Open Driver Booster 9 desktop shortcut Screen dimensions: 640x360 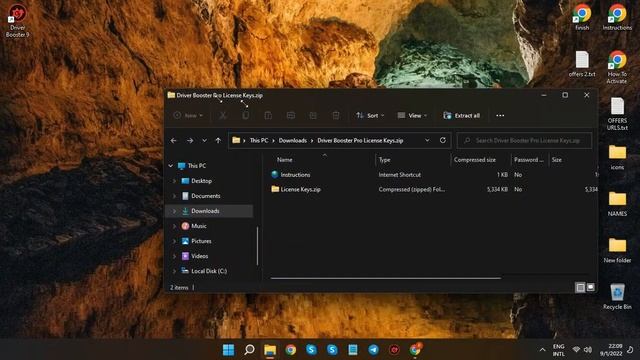[18, 20]
